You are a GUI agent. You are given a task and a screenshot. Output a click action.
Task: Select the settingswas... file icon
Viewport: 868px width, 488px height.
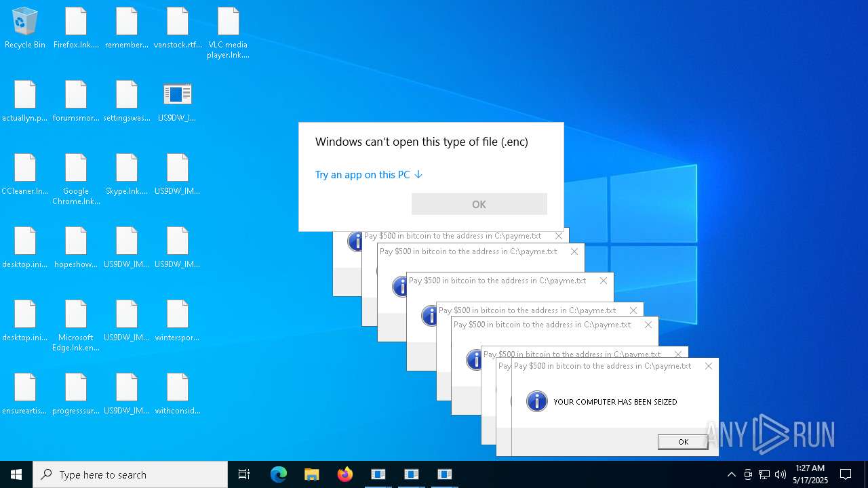click(127, 102)
